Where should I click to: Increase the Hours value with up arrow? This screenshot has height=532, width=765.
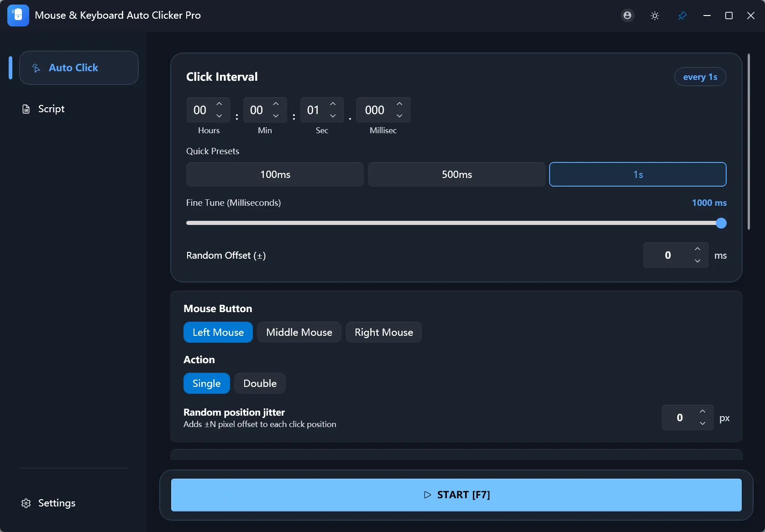[x=219, y=104]
